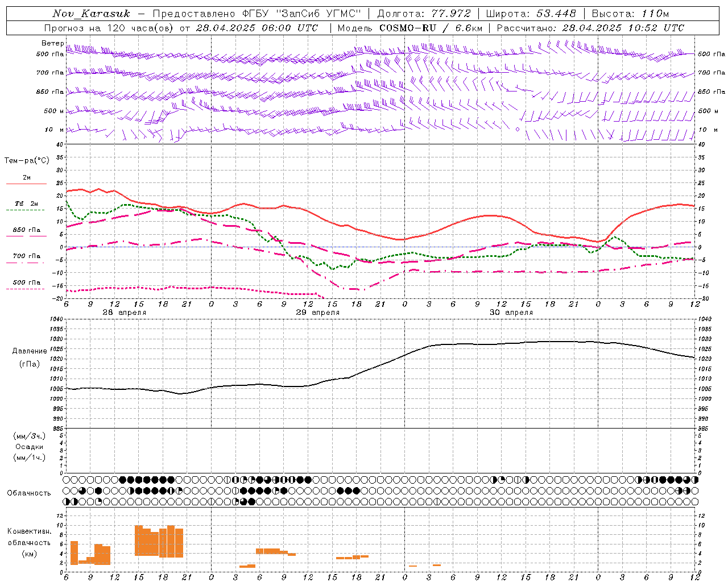This screenshot has width=728, height=582.
Task: Click the 'Тем-ра(°C)' axis title
Action: point(27,161)
